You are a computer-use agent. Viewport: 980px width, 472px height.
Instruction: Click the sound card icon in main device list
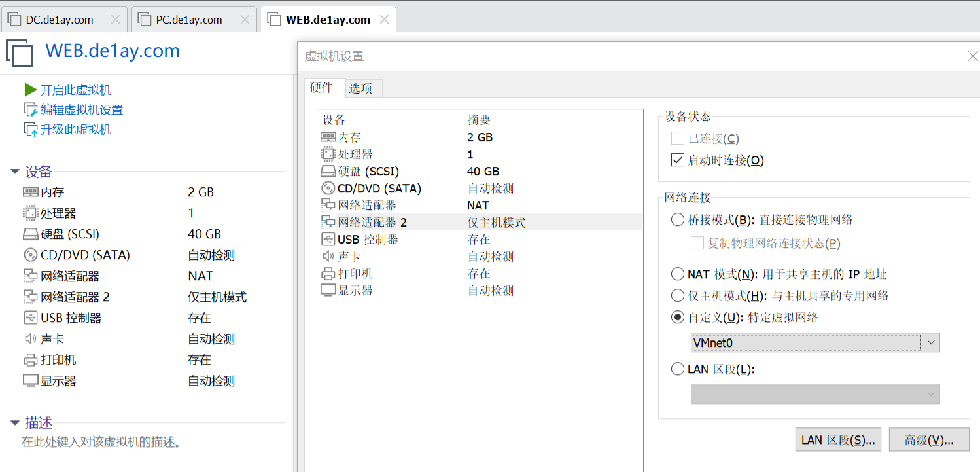31,339
